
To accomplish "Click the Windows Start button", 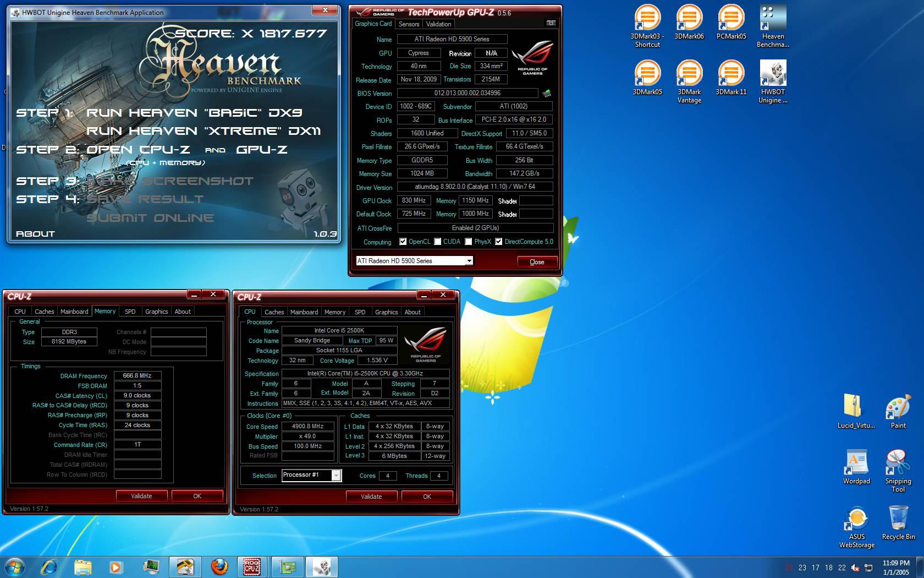I will [15, 567].
